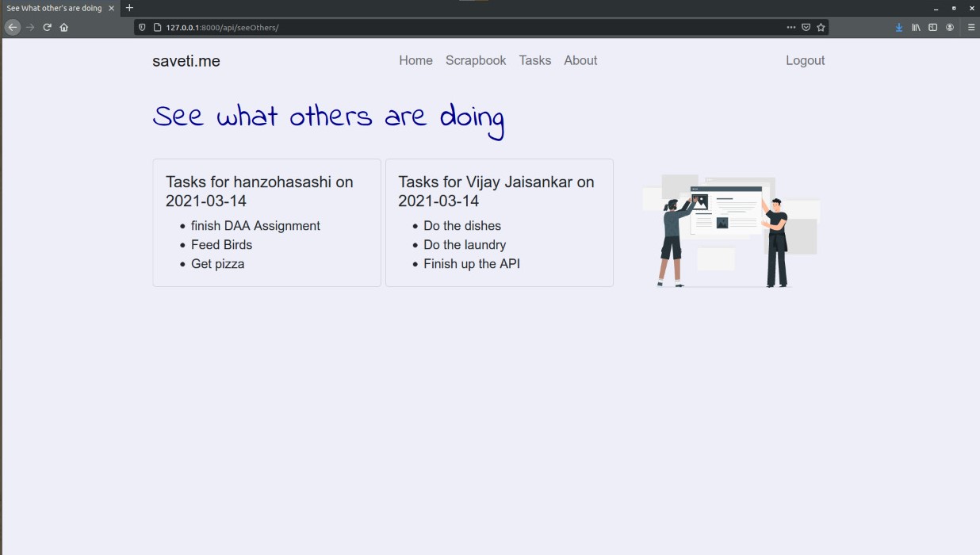Click the 'Finish up the API' task item
This screenshot has height=555, width=980.
coord(472,264)
